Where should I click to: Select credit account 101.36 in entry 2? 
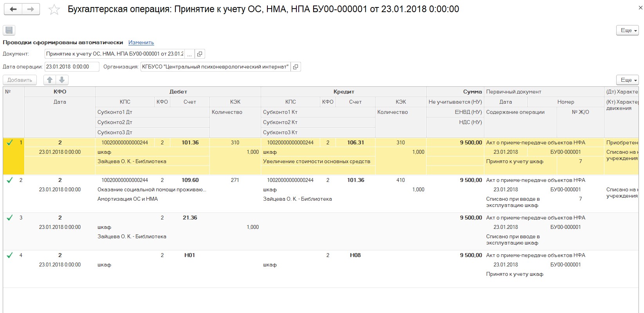[355, 180]
